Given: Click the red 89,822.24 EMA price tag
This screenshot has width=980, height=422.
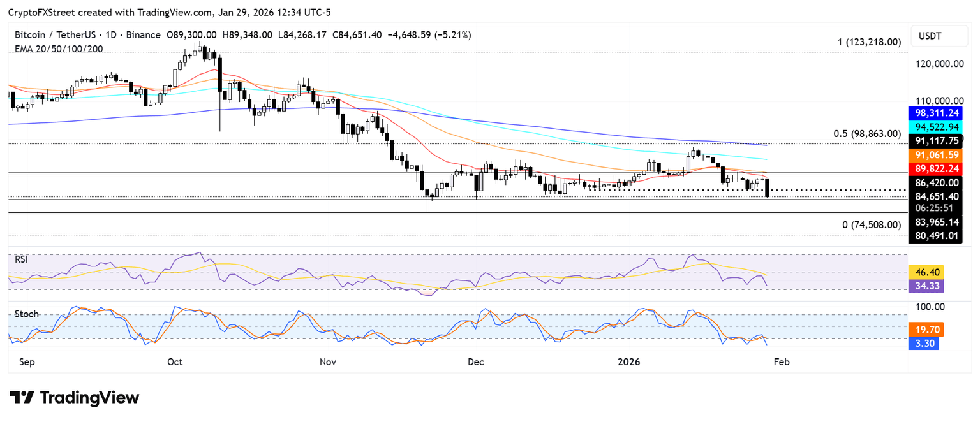Looking at the screenshot, I should click(936, 168).
